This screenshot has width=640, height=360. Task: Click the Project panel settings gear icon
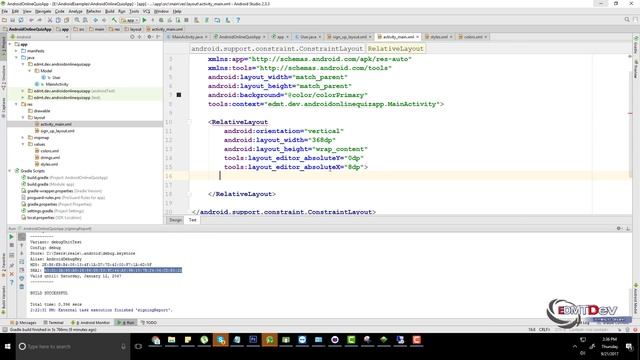tap(149, 37)
